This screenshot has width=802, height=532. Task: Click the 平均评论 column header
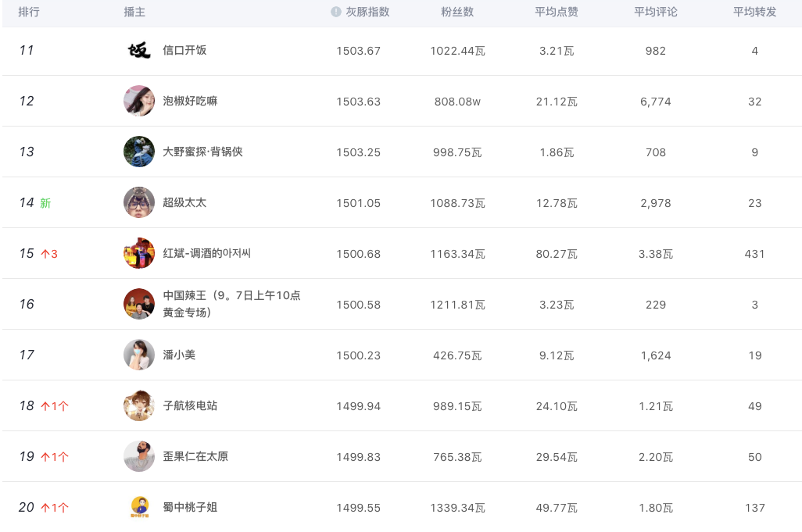(656, 12)
